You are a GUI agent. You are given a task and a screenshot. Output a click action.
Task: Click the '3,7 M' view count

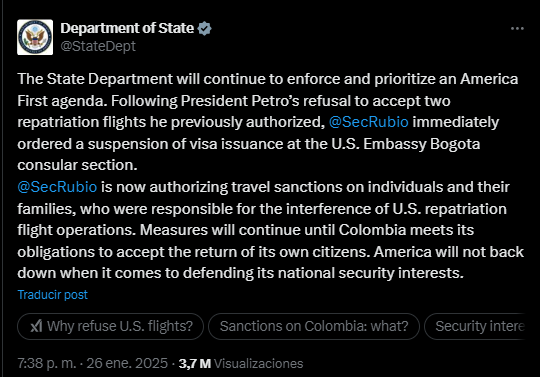click(x=195, y=364)
